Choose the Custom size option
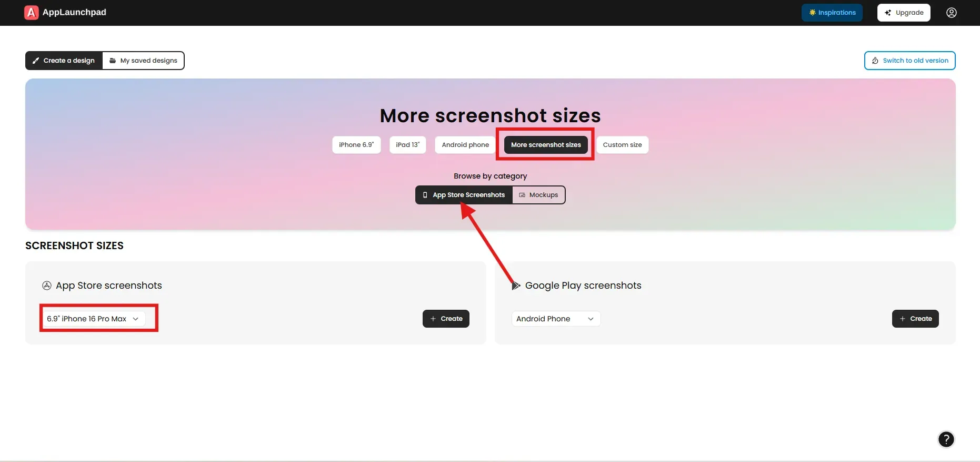Viewport: 980px width, 462px height. coord(622,145)
